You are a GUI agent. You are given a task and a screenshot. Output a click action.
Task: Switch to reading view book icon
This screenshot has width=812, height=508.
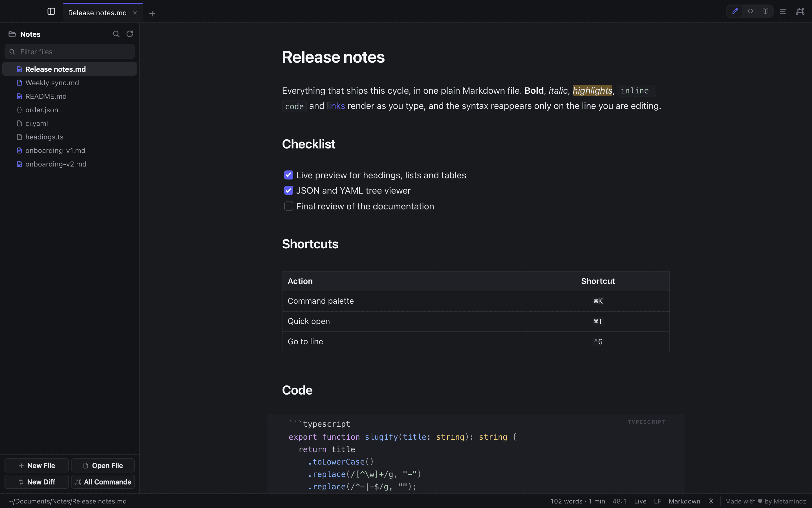click(765, 11)
